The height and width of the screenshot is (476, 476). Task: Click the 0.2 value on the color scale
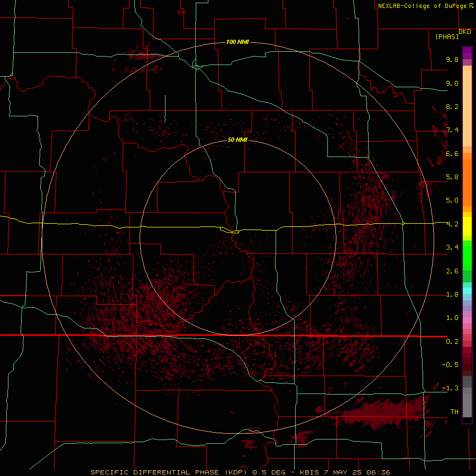point(452,342)
